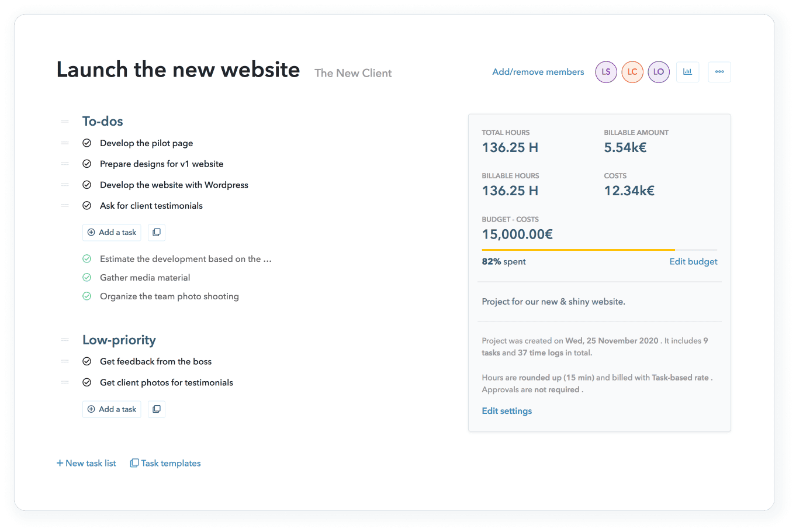
Task: Mark 'Develop the pilot page' as done
Action: [87, 143]
